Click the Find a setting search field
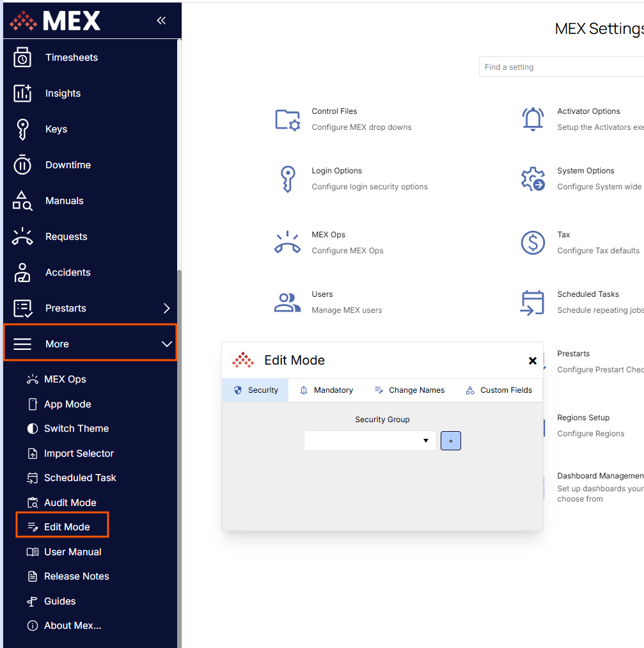 (x=562, y=67)
